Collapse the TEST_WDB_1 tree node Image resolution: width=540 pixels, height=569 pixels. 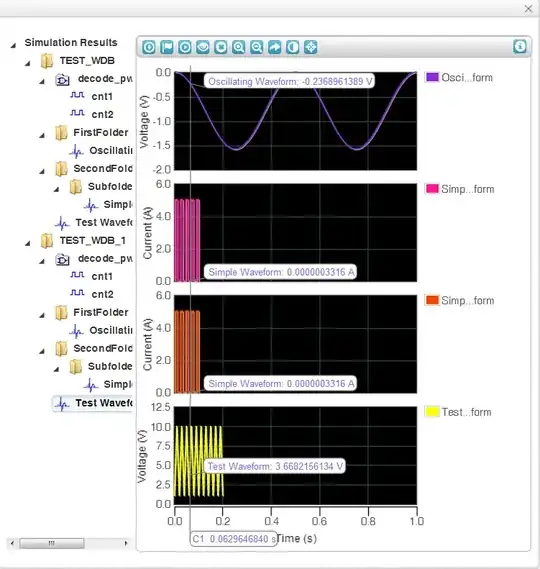click(x=28, y=243)
